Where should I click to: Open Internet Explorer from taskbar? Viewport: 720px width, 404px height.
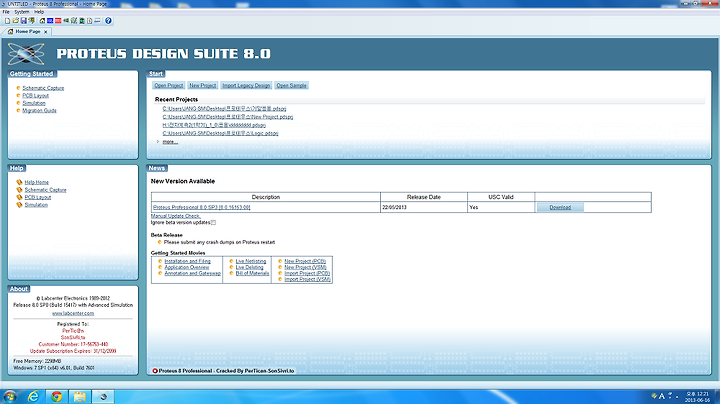(34, 396)
